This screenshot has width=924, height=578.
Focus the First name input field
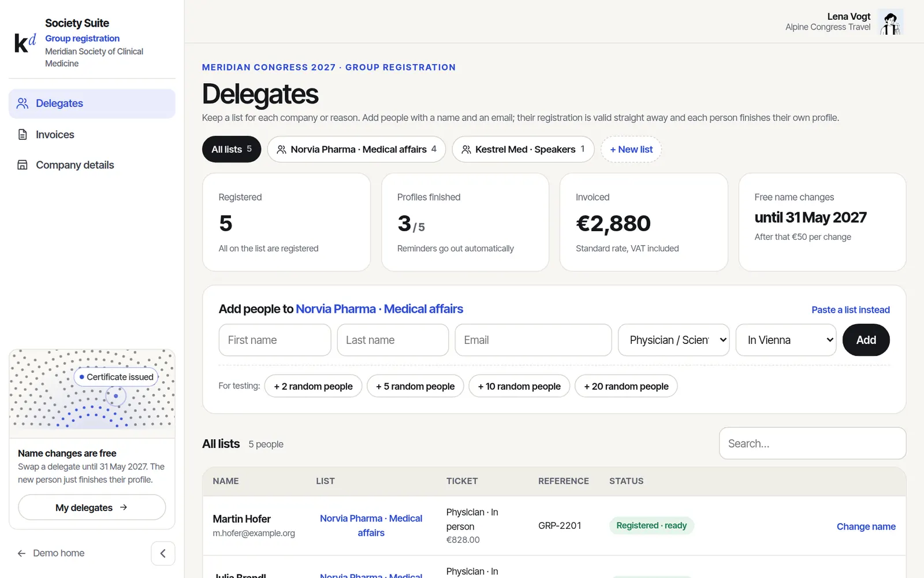point(275,340)
